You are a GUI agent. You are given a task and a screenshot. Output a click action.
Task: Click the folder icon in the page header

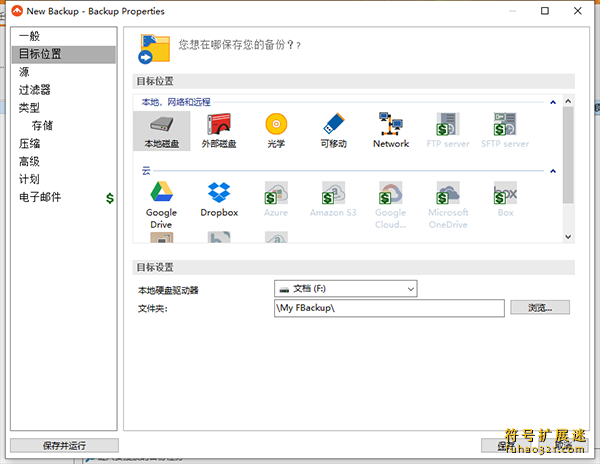(154, 49)
